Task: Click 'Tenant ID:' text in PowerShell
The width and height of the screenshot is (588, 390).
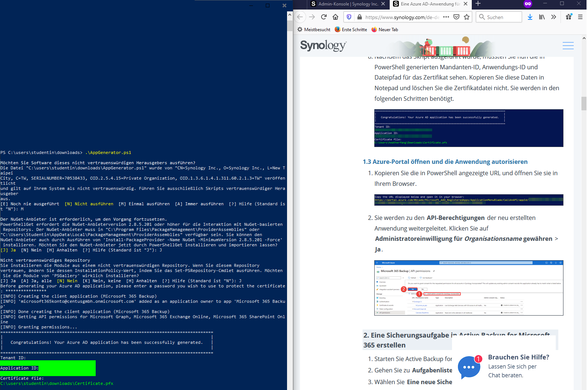Action: point(13,358)
